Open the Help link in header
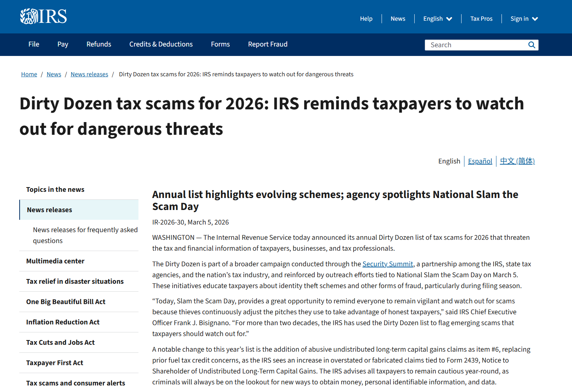This screenshot has width=572, height=392. 366,19
